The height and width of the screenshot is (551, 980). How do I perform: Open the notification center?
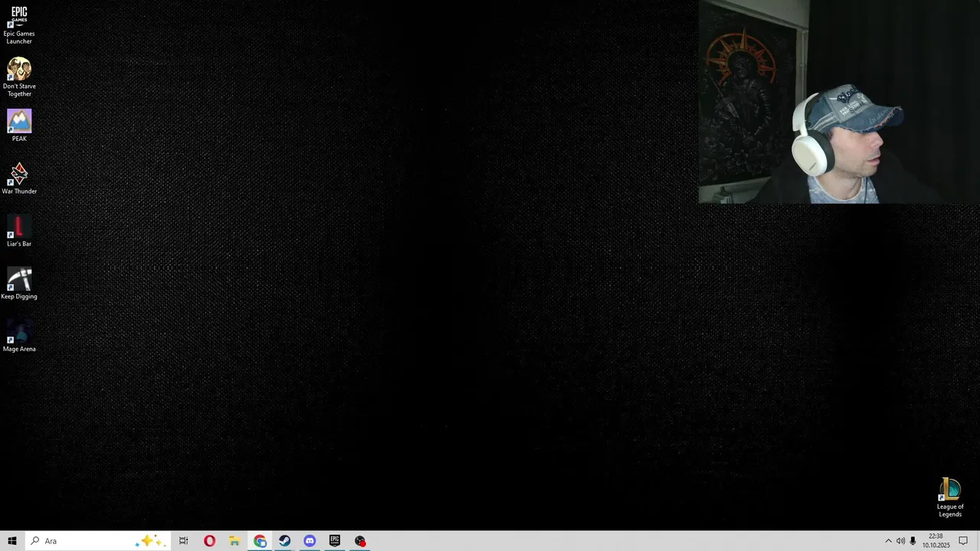(963, 541)
